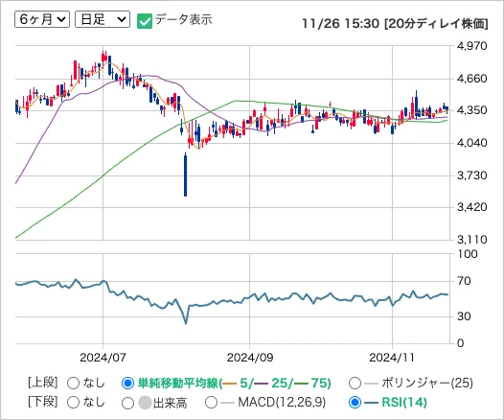Click the purple 25-day average legend line
This screenshot has height=420, width=504.
point(262,384)
